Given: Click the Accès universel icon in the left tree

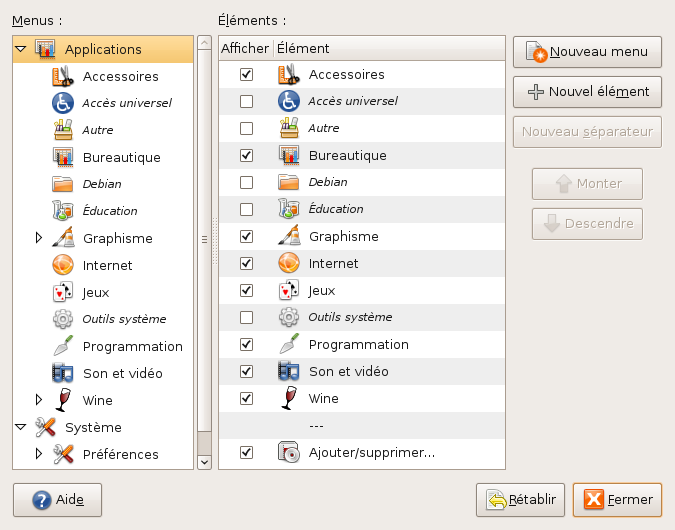Looking at the screenshot, I should [63, 103].
